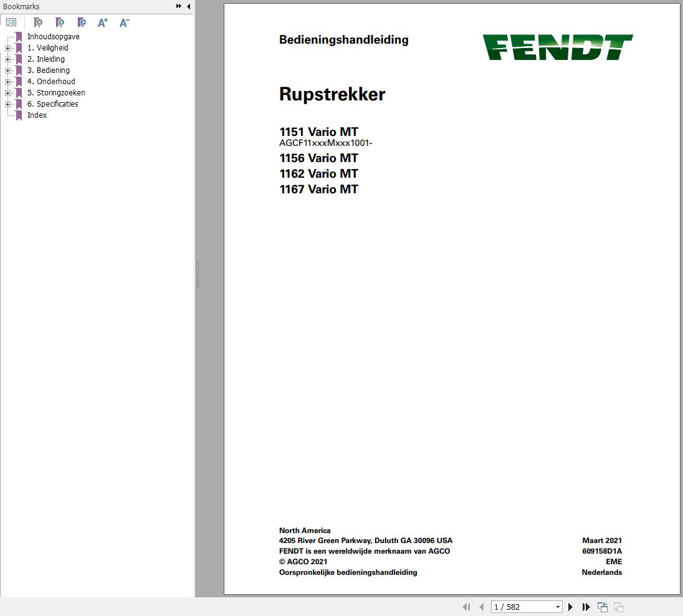Click the 1167 Vario MT model text
The width and height of the screenshot is (683, 616).
(x=318, y=189)
